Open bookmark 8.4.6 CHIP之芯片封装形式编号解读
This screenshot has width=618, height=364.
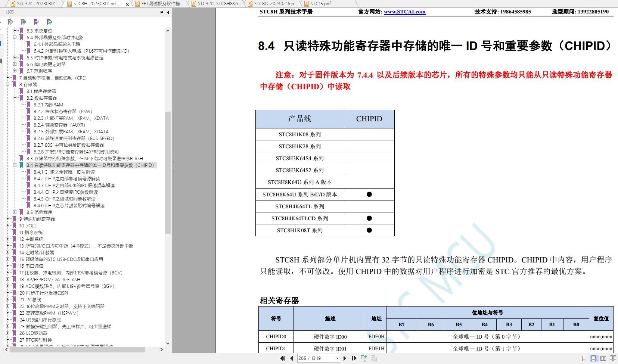click(x=69, y=205)
